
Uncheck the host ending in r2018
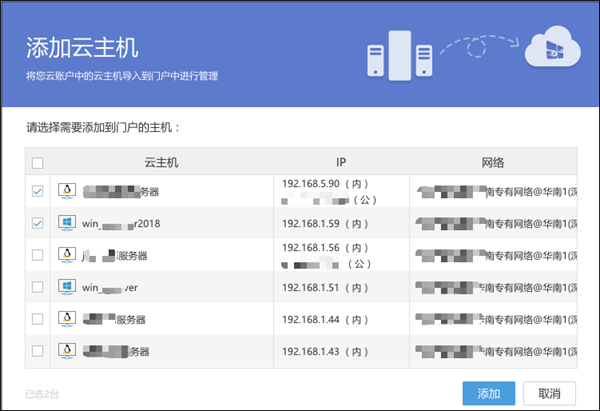pyautogui.click(x=38, y=223)
